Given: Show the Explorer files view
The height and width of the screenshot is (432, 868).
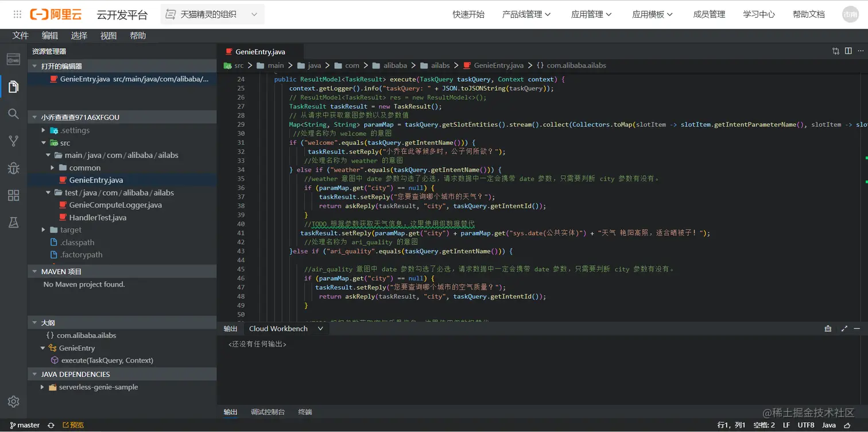Looking at the screenshot, I should click(13, 87).
